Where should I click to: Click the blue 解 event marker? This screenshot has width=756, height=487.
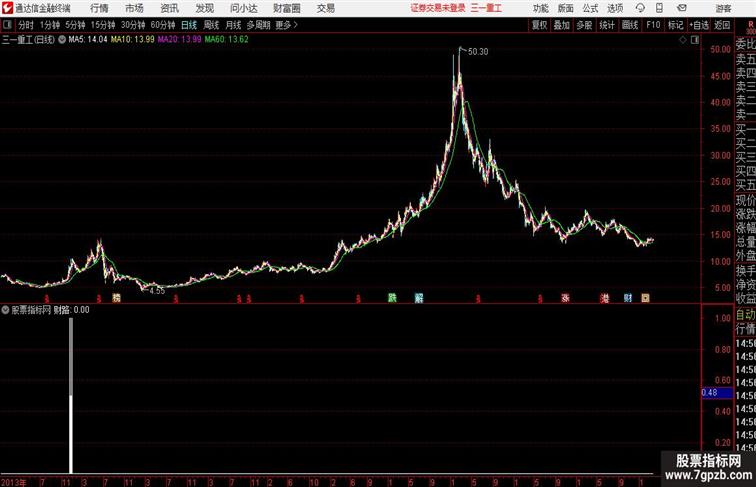click(418, 298)
